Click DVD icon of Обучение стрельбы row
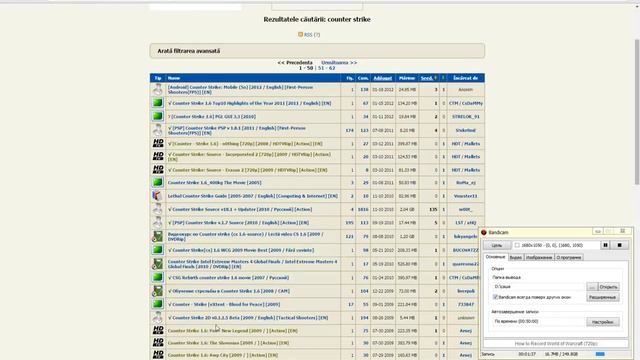 tap(158, 291)
